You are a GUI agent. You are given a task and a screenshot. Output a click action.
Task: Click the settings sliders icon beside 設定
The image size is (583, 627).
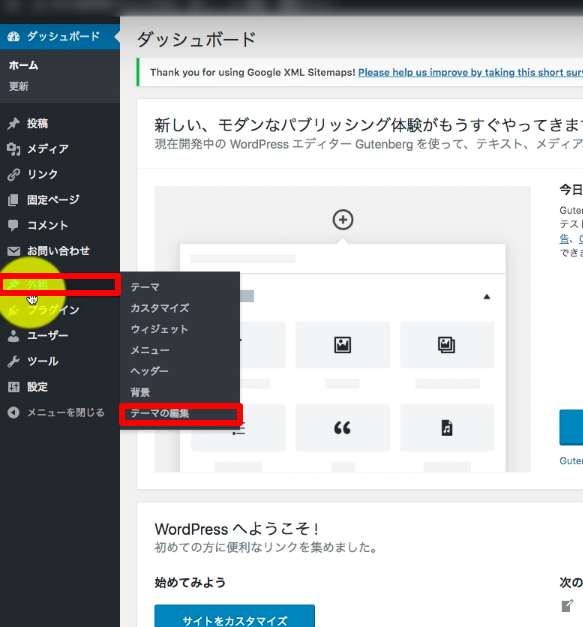click(x=14, y=387)
